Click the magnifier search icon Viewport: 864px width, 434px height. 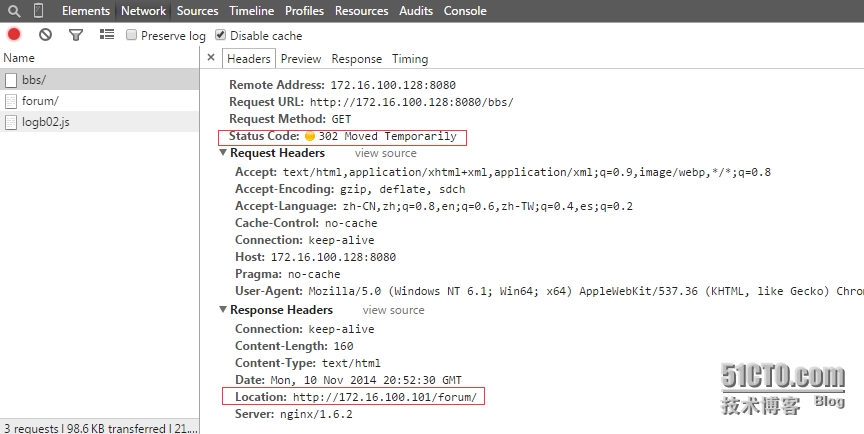coord(14,10)
